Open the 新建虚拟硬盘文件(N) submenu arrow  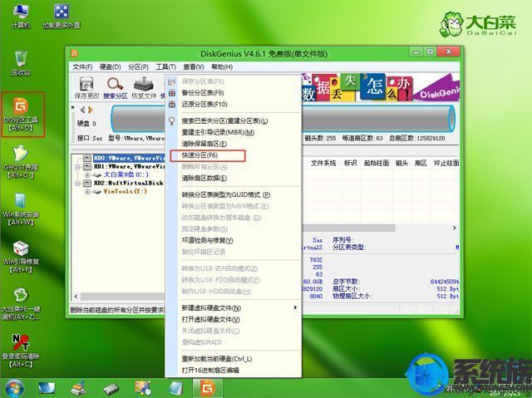(x=295, y=307)
